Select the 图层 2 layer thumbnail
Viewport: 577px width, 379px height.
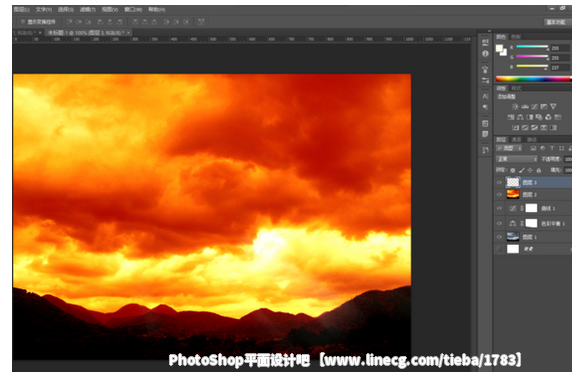click(x=513, y=195)
